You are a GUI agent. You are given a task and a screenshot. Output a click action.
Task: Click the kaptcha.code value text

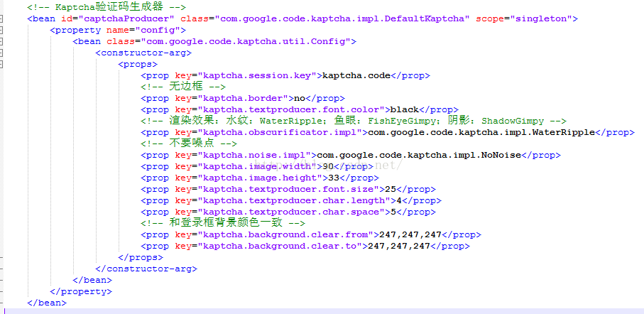pos(356,75)
